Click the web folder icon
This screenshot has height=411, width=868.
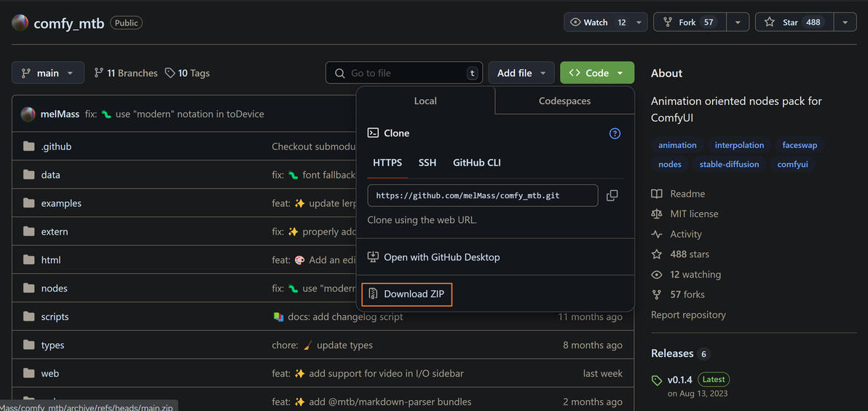[29, 373]
